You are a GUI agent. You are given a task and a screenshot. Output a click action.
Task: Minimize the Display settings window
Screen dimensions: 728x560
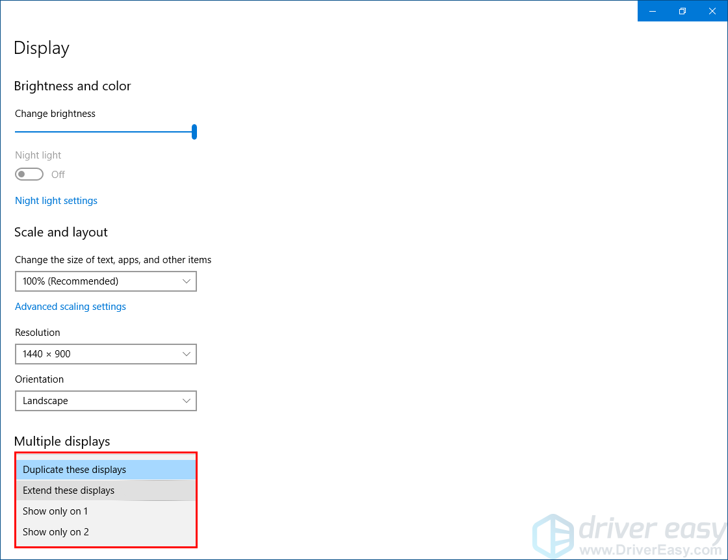653,11
